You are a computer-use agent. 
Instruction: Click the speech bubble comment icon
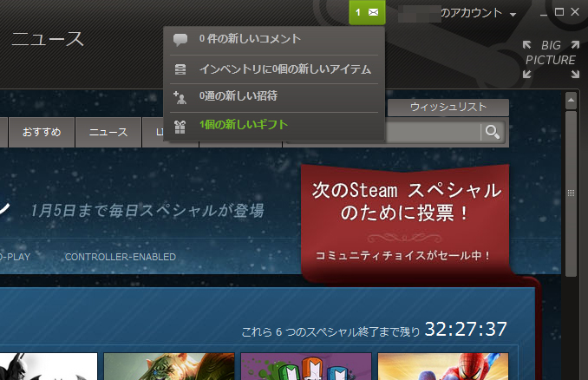180,40
